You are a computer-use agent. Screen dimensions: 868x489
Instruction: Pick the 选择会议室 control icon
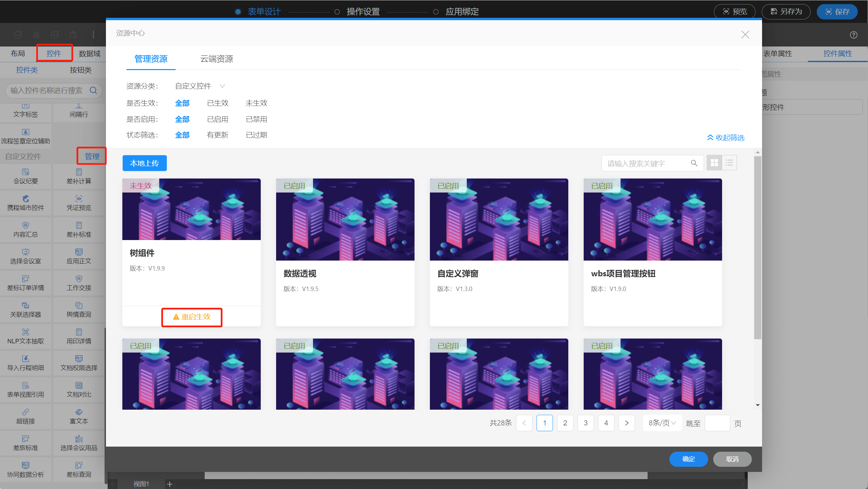(26, 252)
